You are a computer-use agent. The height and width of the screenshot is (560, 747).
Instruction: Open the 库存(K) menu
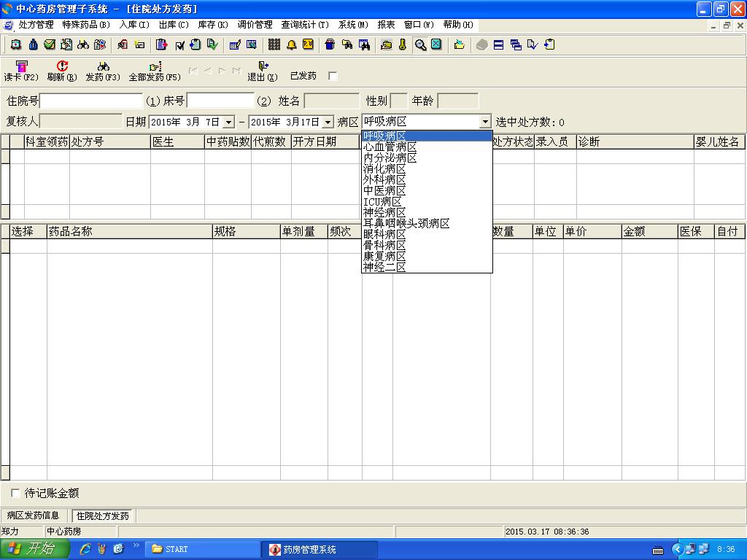(213, 25)
